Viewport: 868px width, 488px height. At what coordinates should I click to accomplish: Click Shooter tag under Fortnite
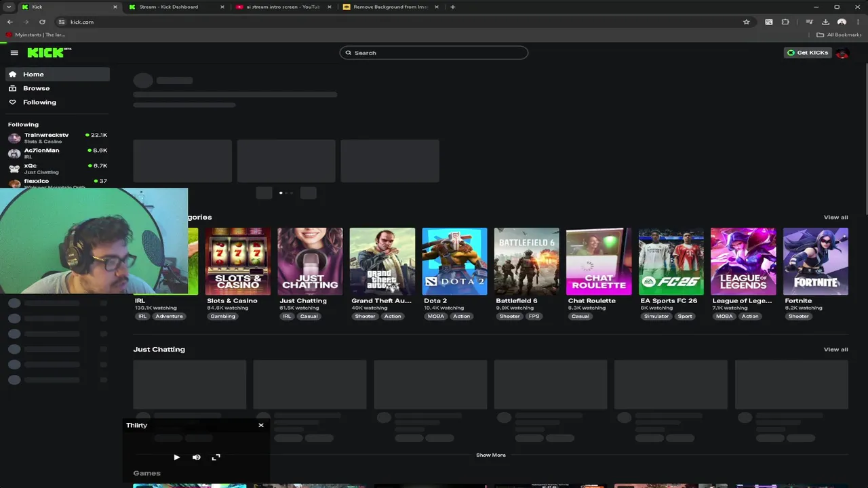click(799, 317)
